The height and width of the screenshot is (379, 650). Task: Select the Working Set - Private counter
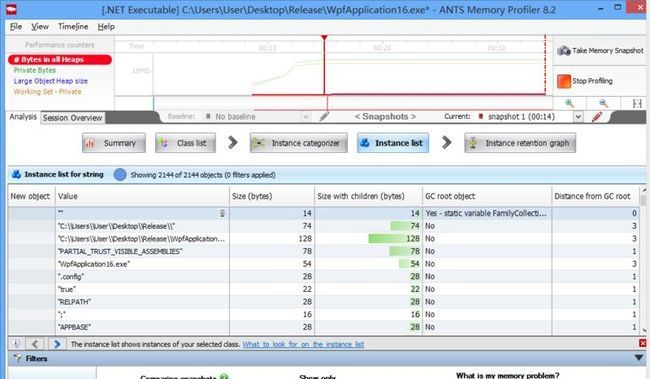coord(48,92)
